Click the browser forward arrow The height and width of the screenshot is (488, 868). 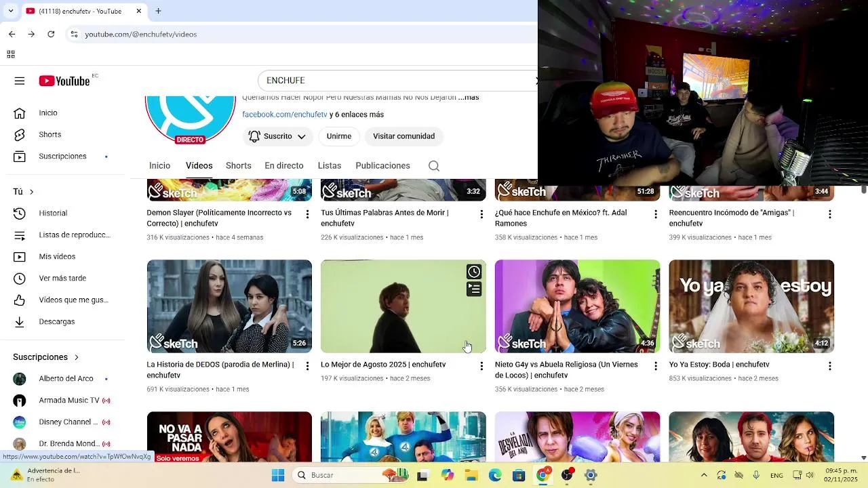pos(31,34)
